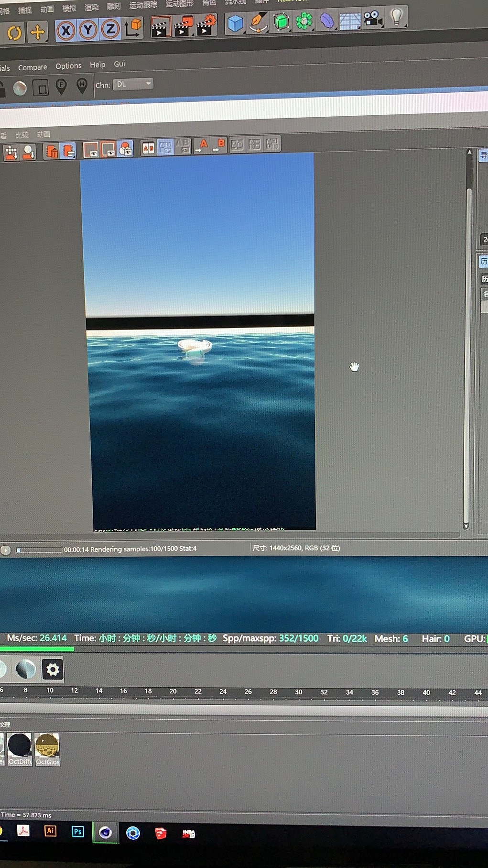Click the highlighted orange save image icon
Screen dimensions: 488x868
tap(68, 151)
